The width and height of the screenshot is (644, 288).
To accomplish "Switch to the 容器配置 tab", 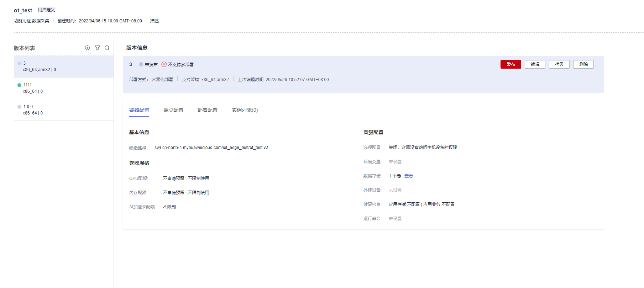I will [x=139, y=110].
